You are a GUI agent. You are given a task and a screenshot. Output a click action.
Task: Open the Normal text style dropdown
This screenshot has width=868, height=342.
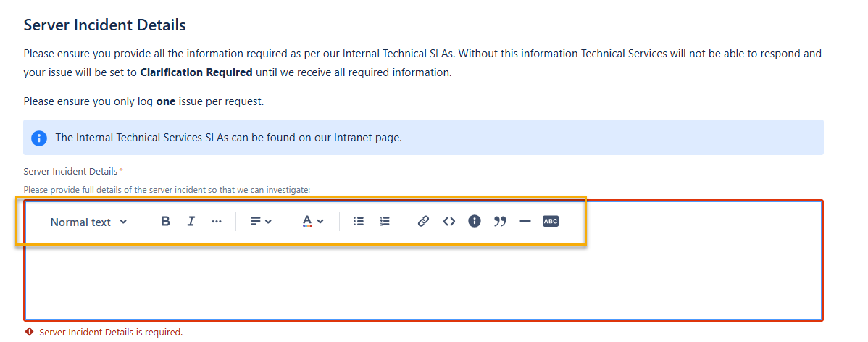tap(88, 222)
